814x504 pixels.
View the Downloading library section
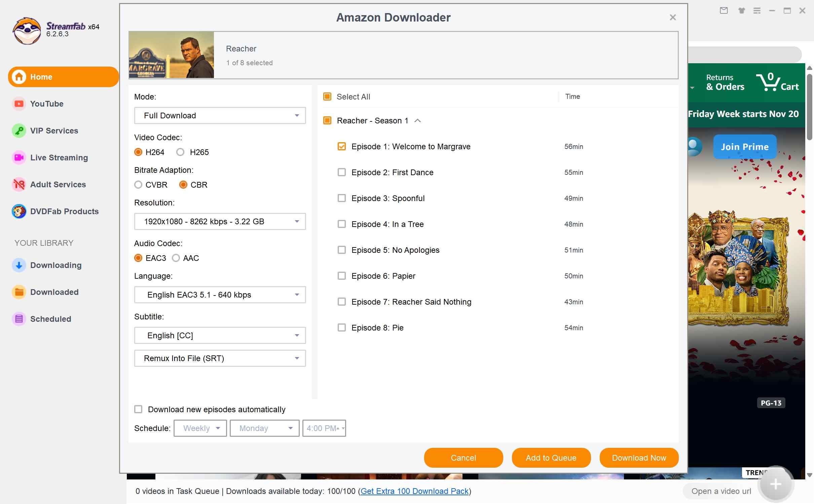click(56, 265)
